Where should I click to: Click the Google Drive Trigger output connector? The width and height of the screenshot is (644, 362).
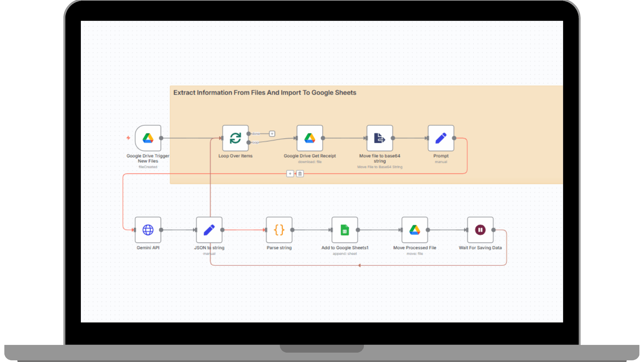point(161,138)
